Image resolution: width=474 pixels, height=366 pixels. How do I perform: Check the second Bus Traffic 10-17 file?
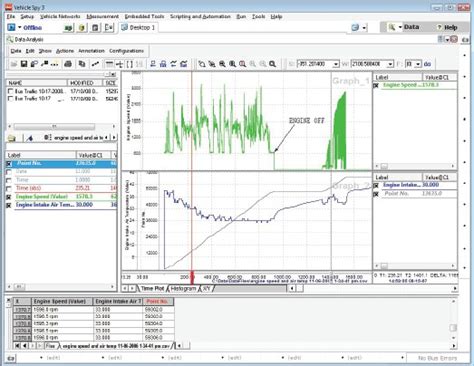(11, 99)
